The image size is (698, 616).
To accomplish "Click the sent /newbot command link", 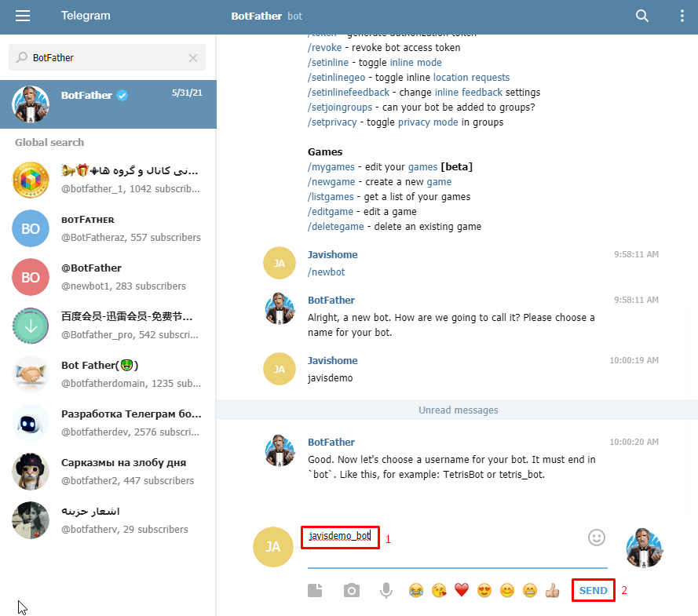I will pyautogui.click(x=327, y=272).
